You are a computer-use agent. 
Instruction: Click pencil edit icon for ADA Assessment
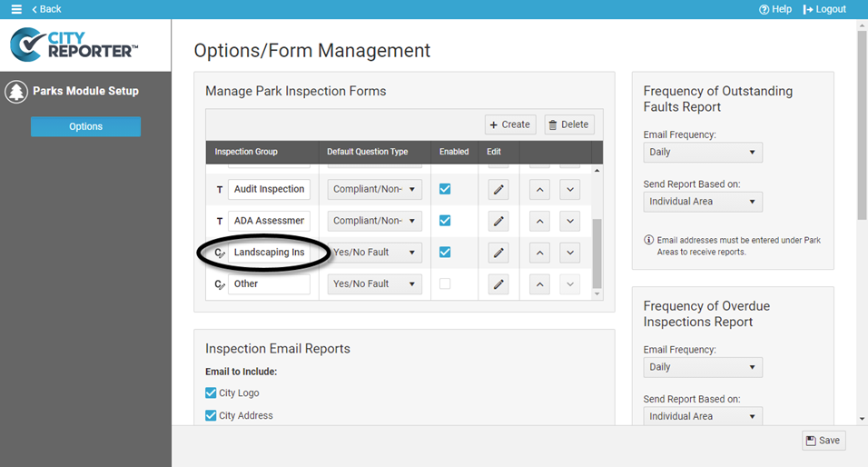498,221
